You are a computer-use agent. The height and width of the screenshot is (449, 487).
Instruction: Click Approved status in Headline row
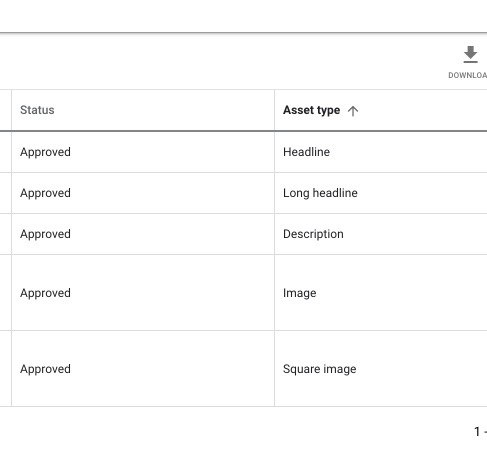pos(45,152)
